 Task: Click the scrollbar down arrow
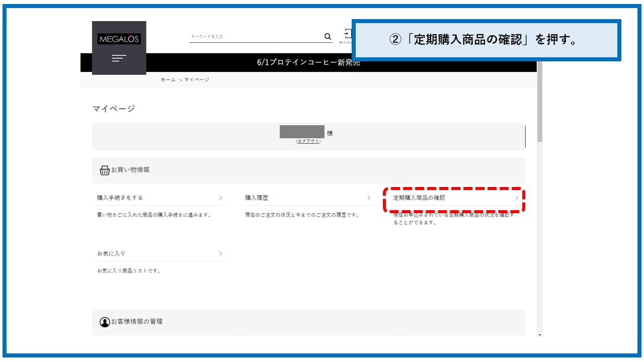pyautogui.click(x=540, y=334)
